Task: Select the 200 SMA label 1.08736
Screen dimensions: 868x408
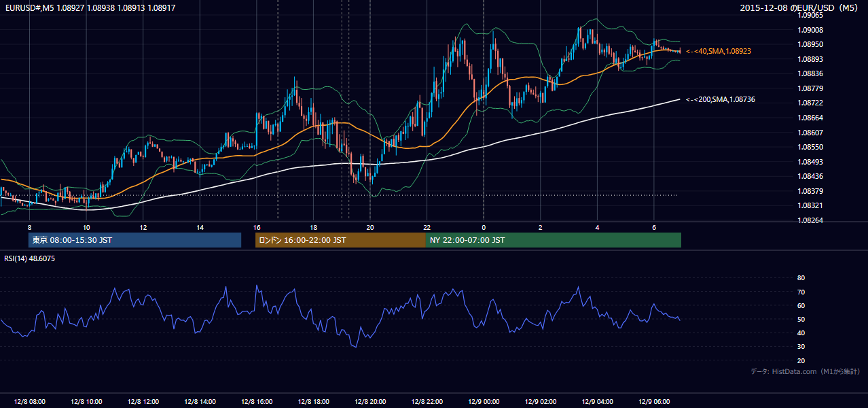Action: 720,99
